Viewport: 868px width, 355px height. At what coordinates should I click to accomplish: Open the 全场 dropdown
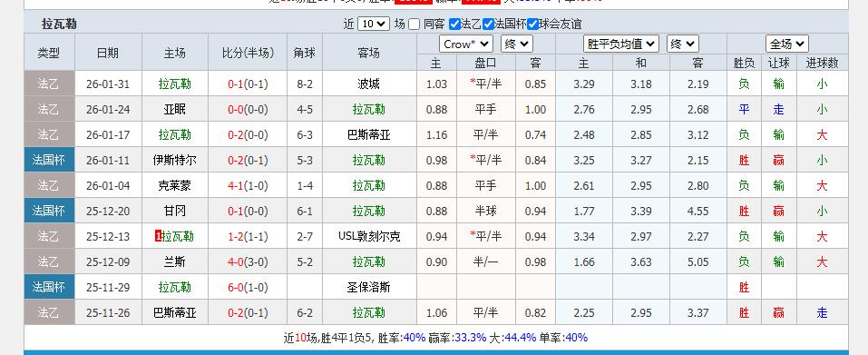click(787, 44)
